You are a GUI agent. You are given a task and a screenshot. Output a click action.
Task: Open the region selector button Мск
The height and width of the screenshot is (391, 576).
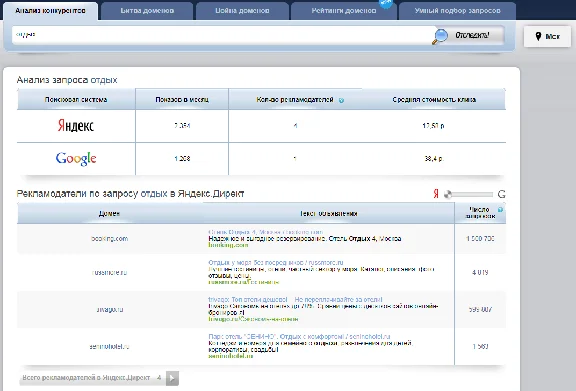pos(547,36)
